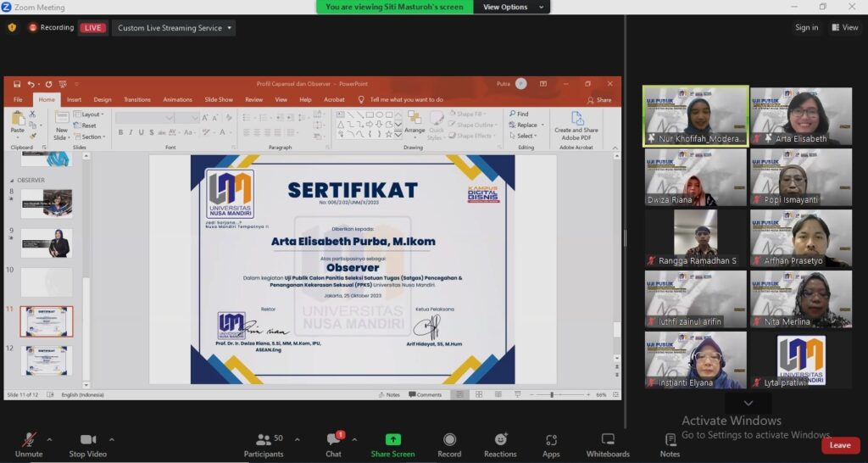
Task: Click Tell me what you want to do
Action: pos(401,100)
